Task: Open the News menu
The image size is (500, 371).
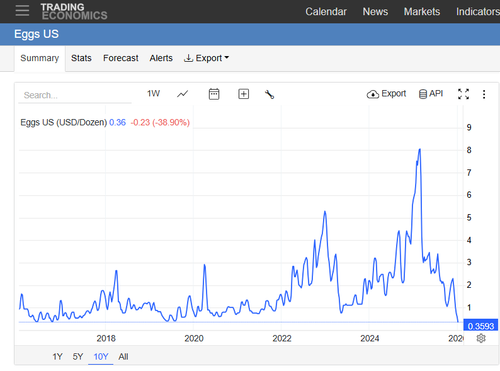Action: click(x=375, y=12)
